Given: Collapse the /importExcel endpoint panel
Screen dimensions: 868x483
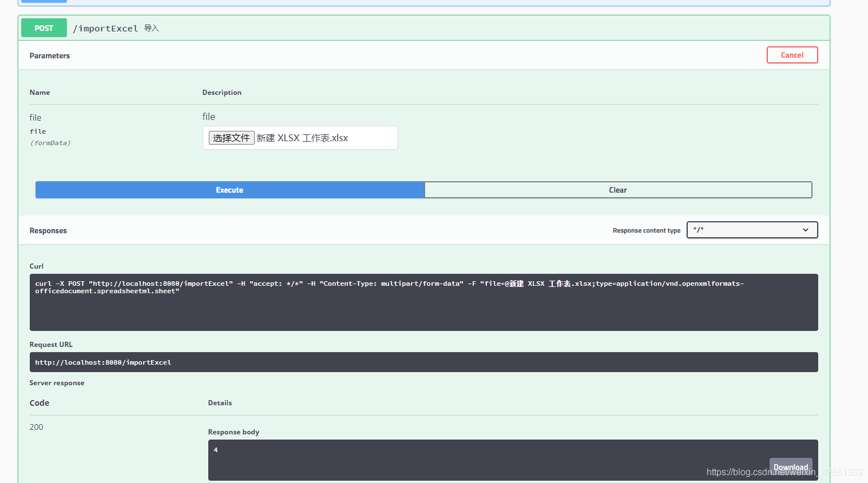Looking at the screenshot, I should click(458, 27).
